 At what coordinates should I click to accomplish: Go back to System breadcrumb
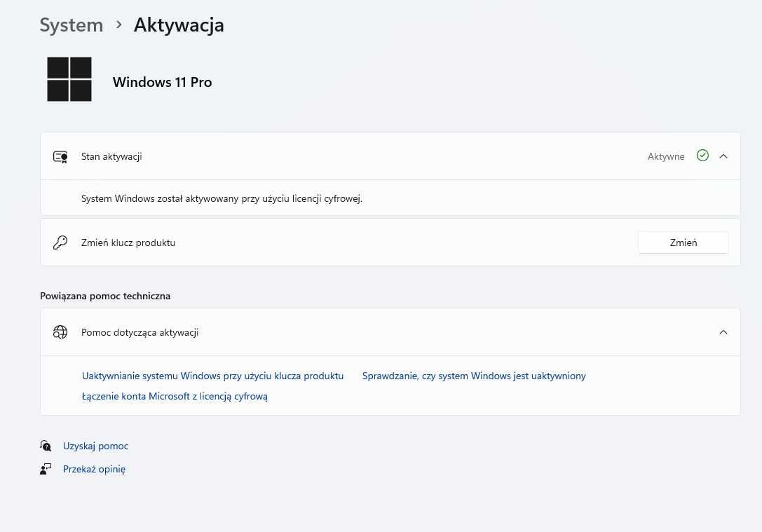72,25
